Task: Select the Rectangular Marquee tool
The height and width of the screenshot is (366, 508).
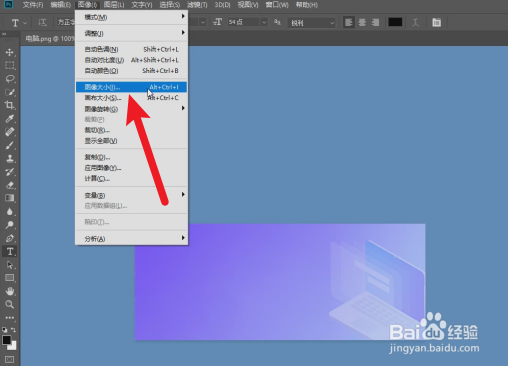Action: [10, 66]
